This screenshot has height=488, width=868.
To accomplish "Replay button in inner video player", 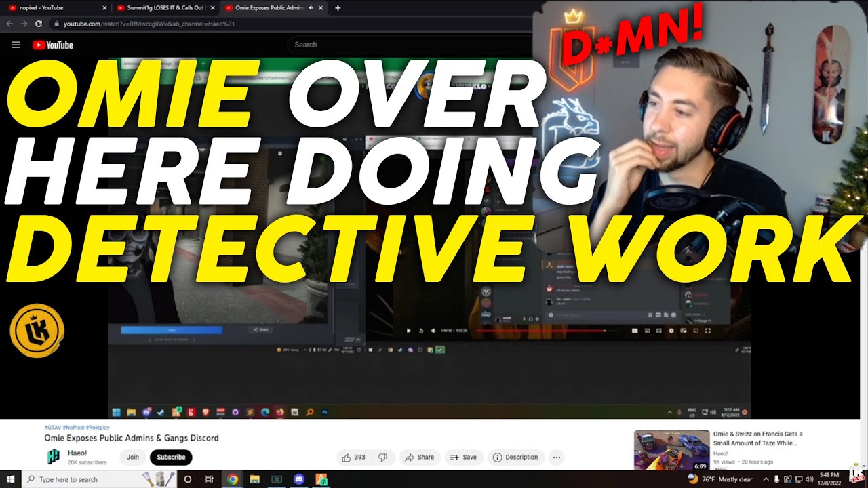I will 421,331.
